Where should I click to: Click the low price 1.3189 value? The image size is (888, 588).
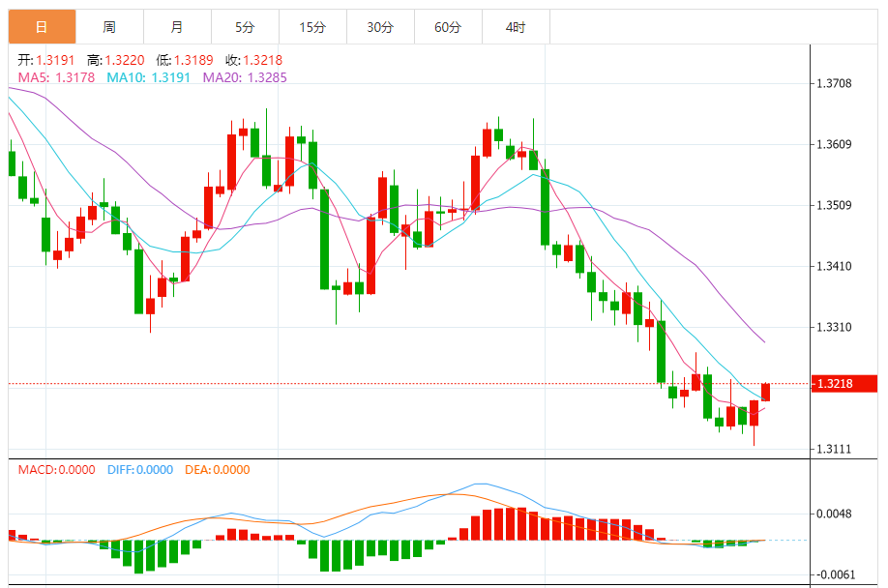[x=193, y=60]
